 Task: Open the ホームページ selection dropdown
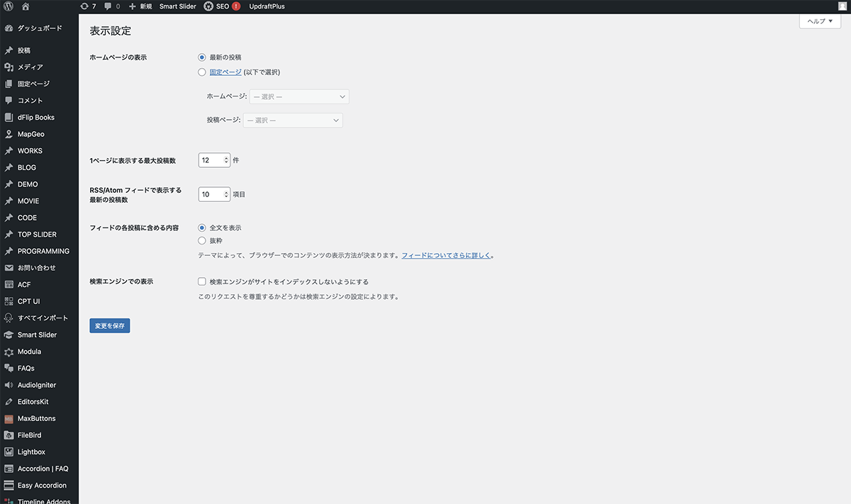click(x=299, y=96)
